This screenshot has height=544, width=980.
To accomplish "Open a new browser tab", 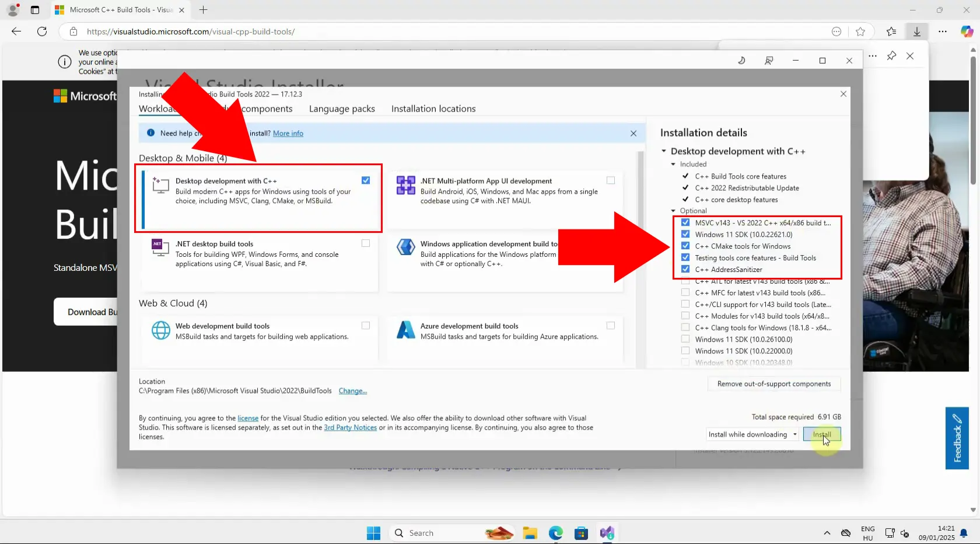I will tap(203, 10).
